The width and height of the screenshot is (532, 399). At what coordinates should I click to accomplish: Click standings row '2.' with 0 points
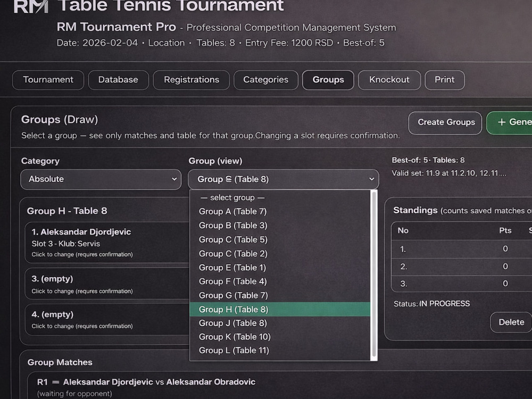click(x=461, y=267)
